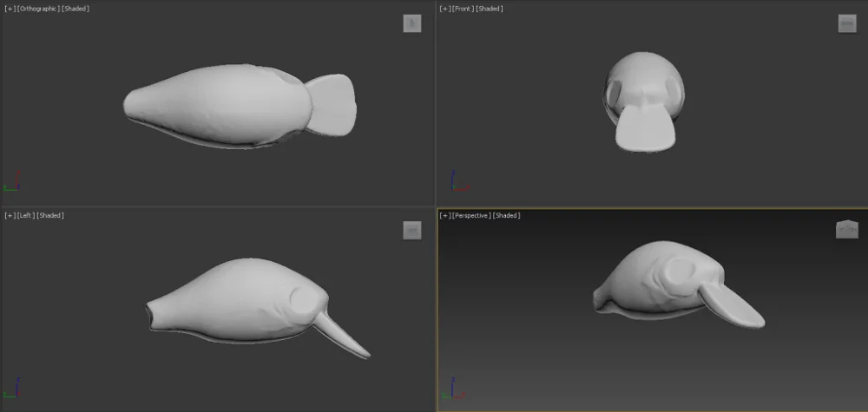Click the ViewCube in the Perspective viewport

click(846, 229)
